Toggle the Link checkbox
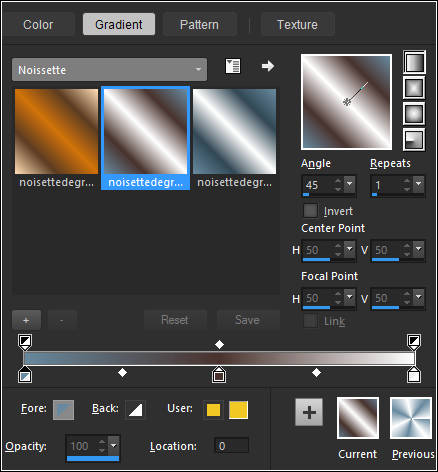This screenshot has height=472, width=438. pyautogui.click(x=310, y=321)
